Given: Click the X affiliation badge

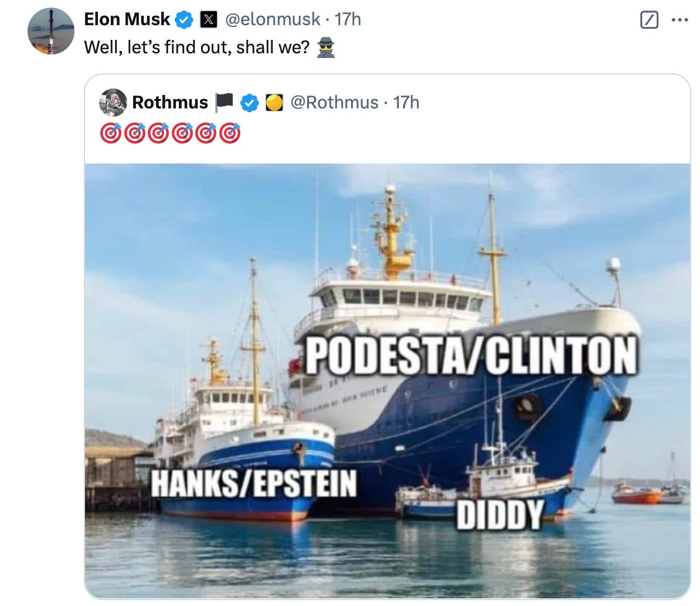Looking at the screenshot, I should coord(208,20).
